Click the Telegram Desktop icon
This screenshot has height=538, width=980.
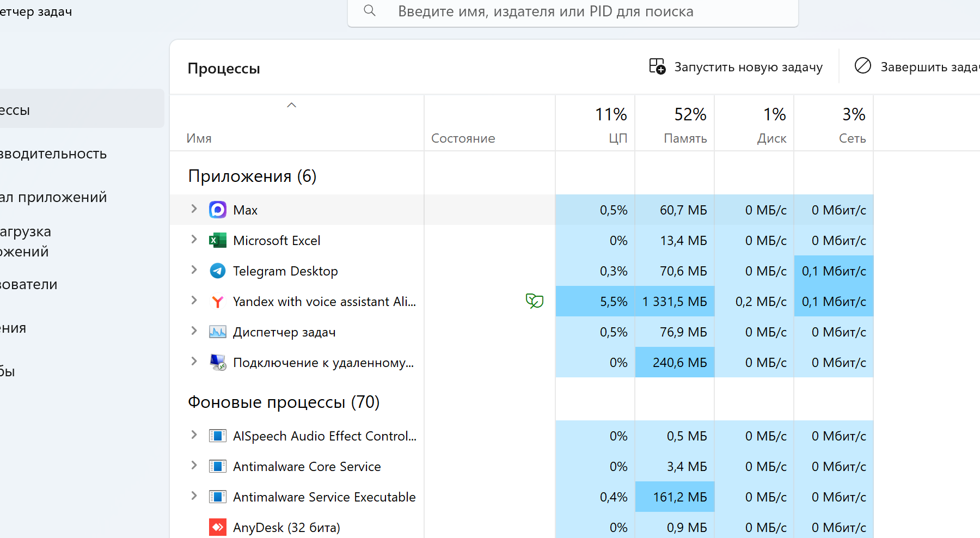(x=218, y=271)
